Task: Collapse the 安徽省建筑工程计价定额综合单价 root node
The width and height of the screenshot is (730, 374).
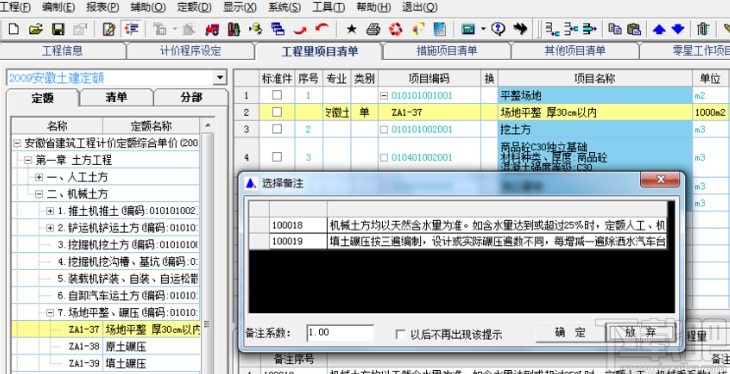Action: [17, 143]
